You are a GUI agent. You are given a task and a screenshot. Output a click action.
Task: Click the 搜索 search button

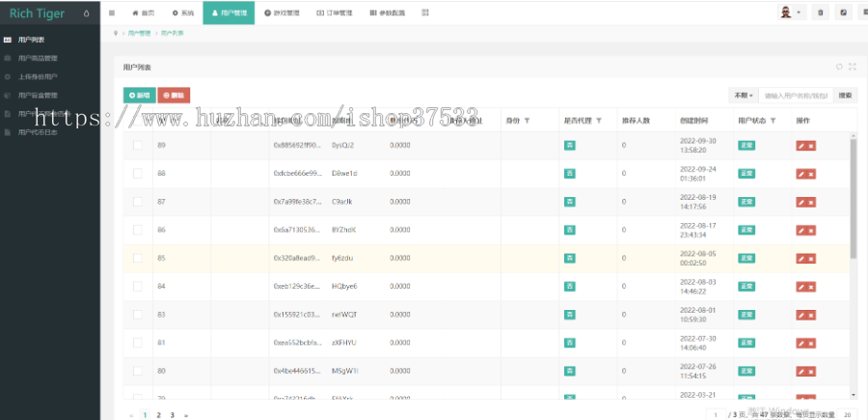pos(845,96)
